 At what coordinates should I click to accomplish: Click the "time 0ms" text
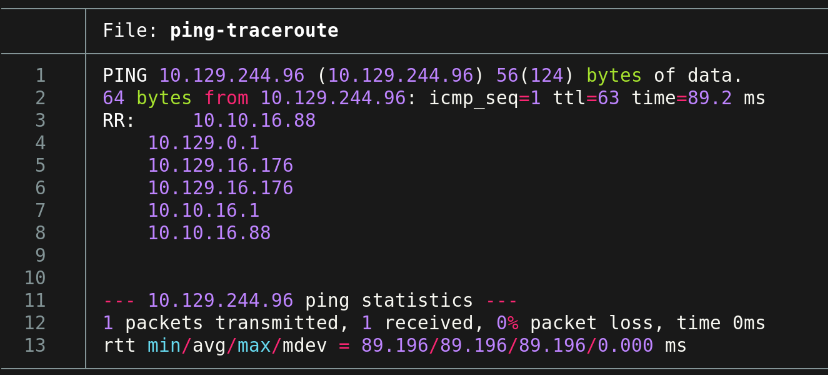click(721, 323)
